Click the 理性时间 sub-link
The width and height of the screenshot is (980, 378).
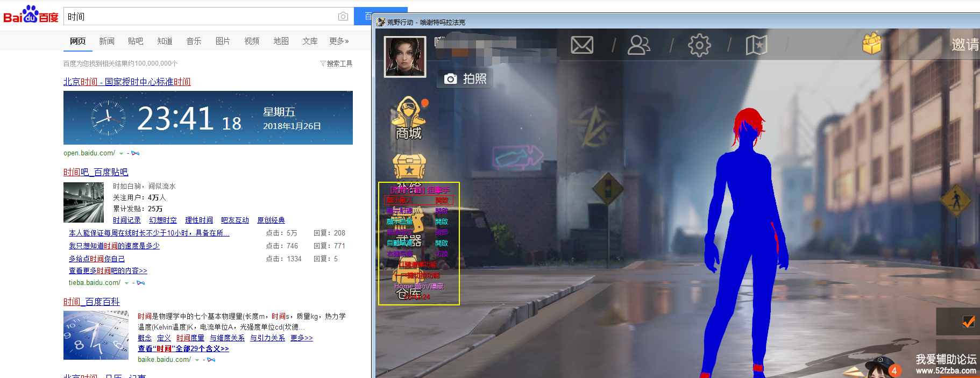199,220
